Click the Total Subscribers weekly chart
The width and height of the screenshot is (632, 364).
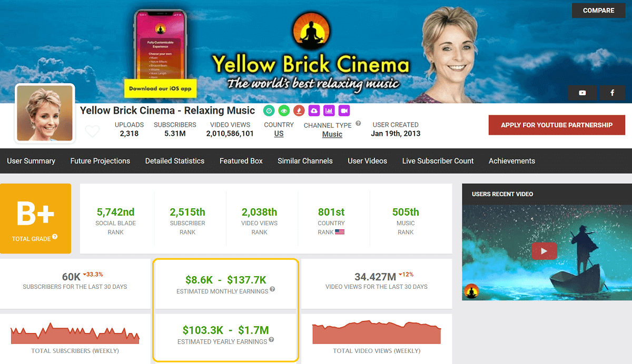(x=75, y=333)
